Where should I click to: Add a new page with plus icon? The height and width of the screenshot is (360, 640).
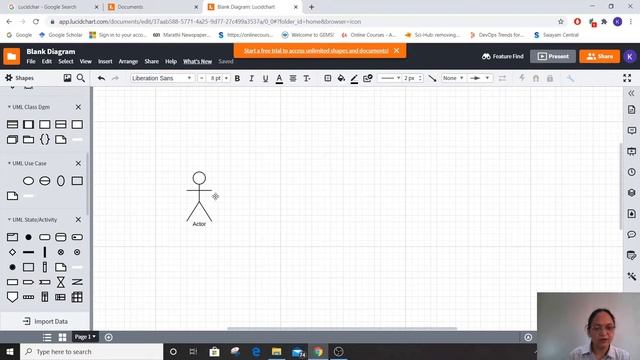(x=109, y=337)
